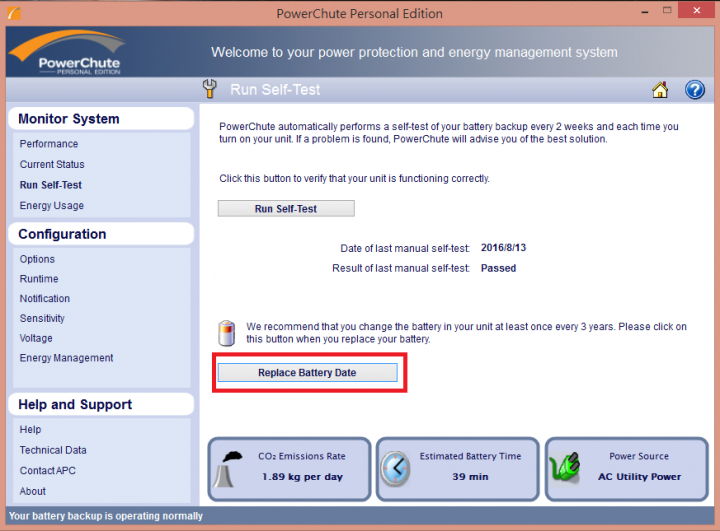Open Options under Configuration

point(37,259)
